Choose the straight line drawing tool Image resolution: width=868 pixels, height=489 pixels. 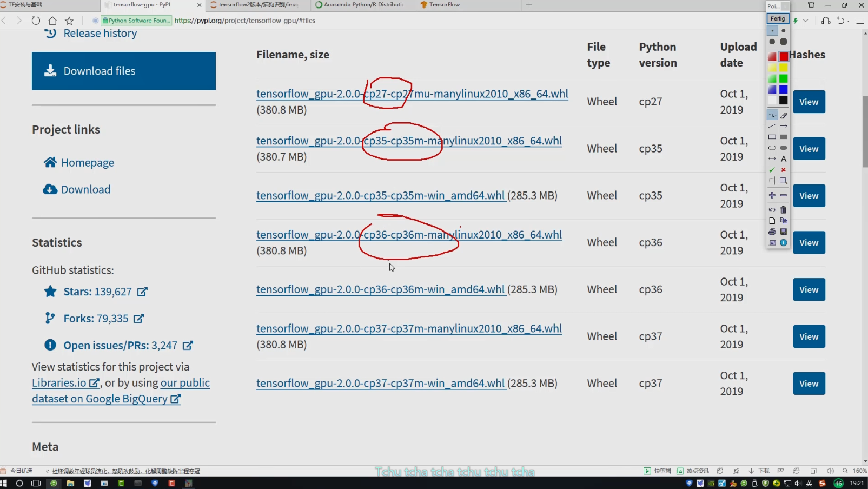772,126
